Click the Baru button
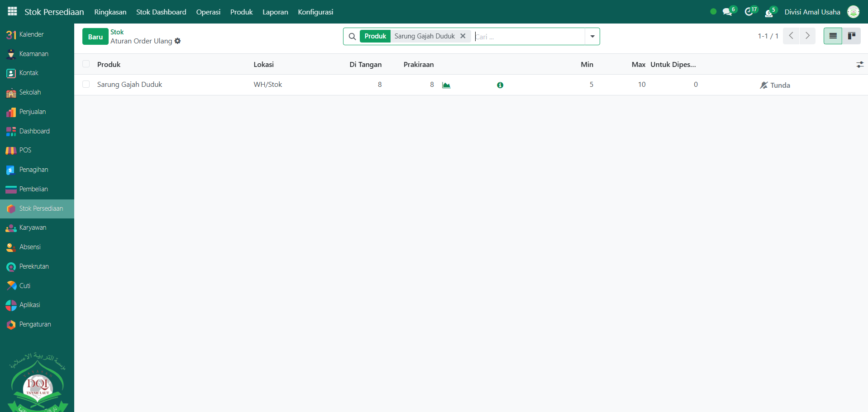The height and width of the screenshot is (412, 868). pos(95,37)
